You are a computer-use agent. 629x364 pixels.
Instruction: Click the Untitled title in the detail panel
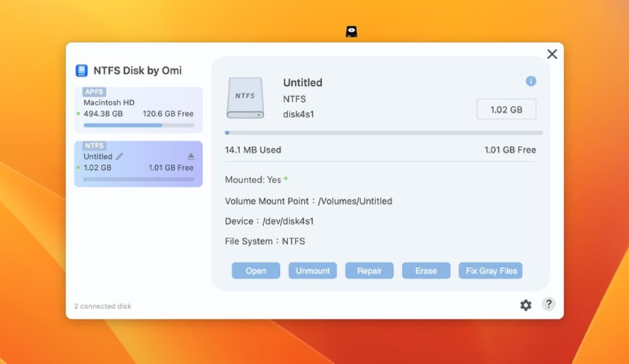303,83
